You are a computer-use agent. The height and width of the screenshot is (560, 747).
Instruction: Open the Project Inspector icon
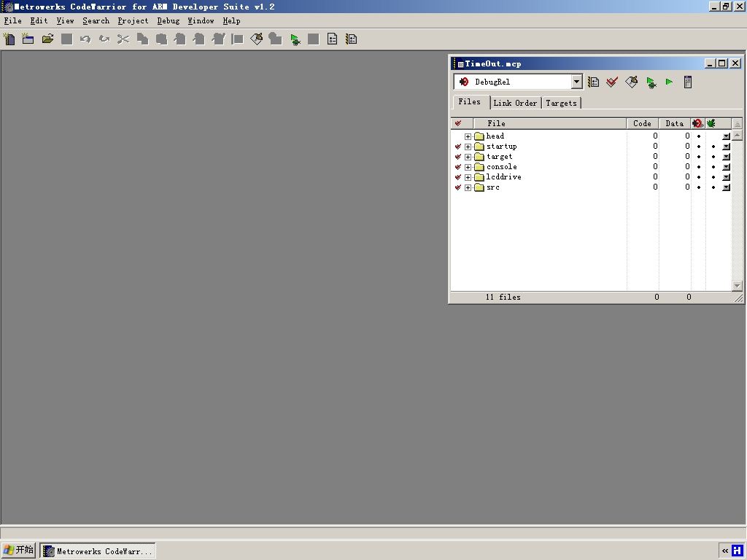[x=687, y=82]
